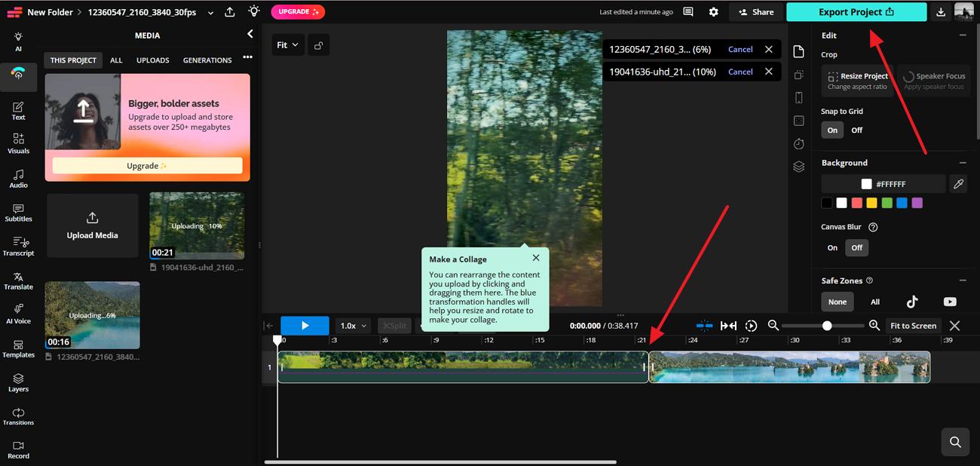This screenshot has width=980, height=466.
Task: Open the playback speed dropdown
Action: click(351, 325)
